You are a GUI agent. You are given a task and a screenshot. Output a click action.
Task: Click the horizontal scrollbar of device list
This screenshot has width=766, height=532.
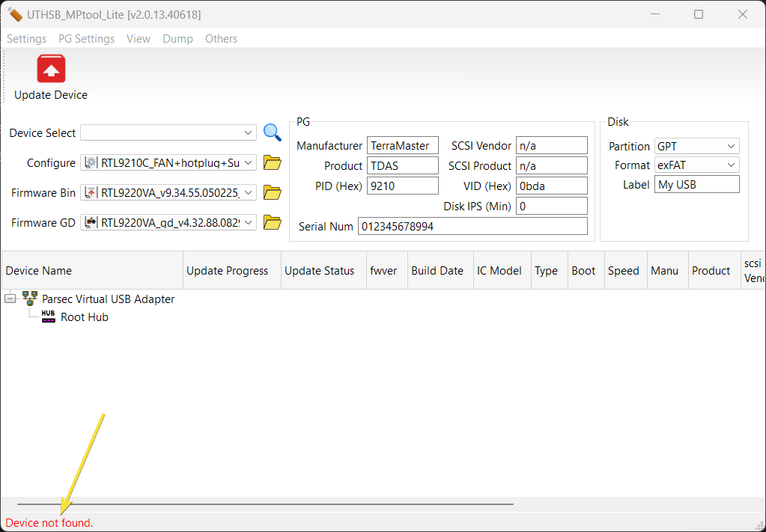[x=265, y=504]
